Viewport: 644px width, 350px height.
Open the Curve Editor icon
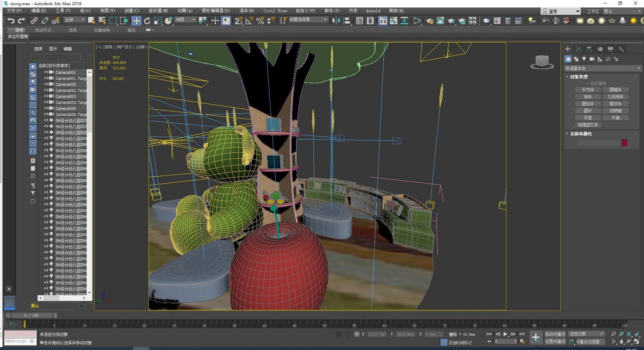click(394, 21)
